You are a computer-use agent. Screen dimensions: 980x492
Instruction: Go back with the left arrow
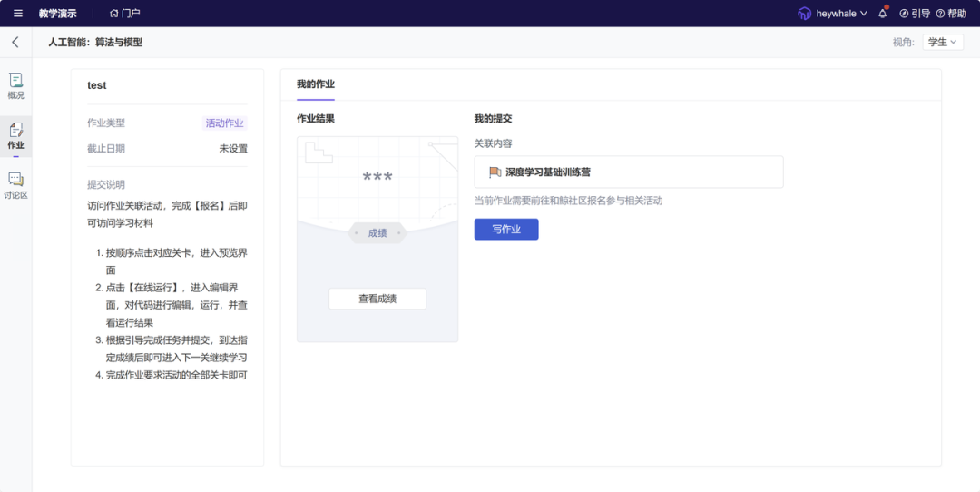tap(15, 42)
